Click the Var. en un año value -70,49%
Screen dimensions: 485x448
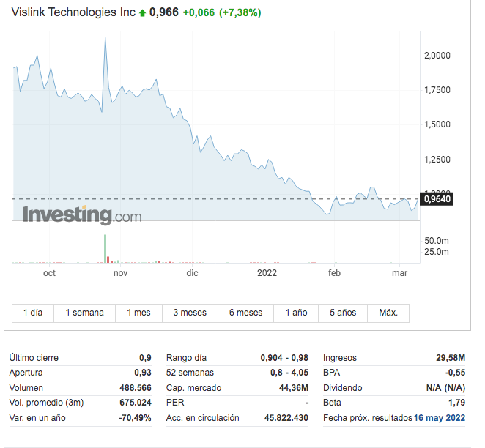pos(135,418)
